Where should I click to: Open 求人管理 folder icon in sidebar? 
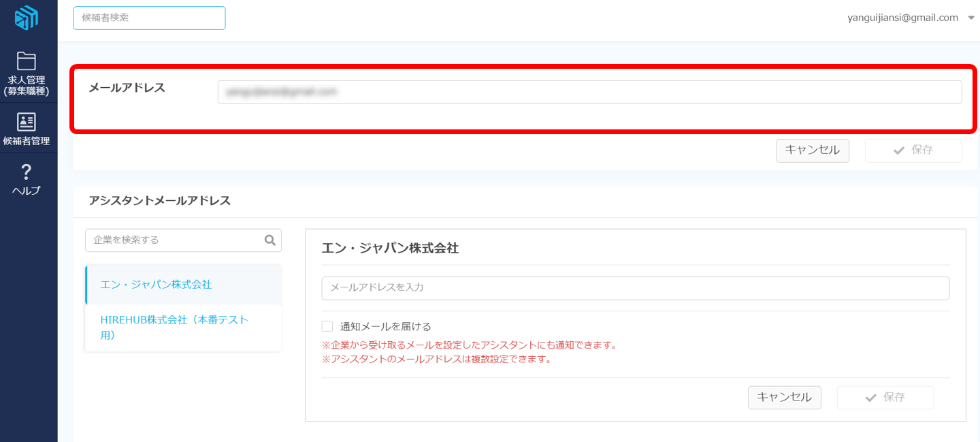[x=27, y=61]
